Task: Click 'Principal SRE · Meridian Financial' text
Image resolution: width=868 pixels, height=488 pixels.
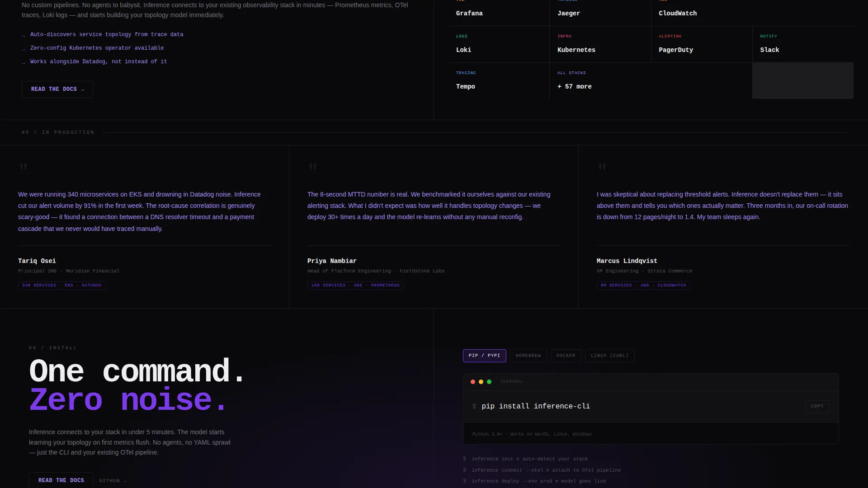Action: pos(69,271)
